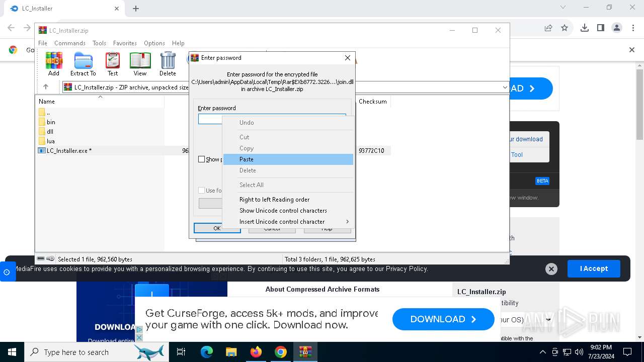Show hidden tray icons chevron
644x362 pixels.
543,352
